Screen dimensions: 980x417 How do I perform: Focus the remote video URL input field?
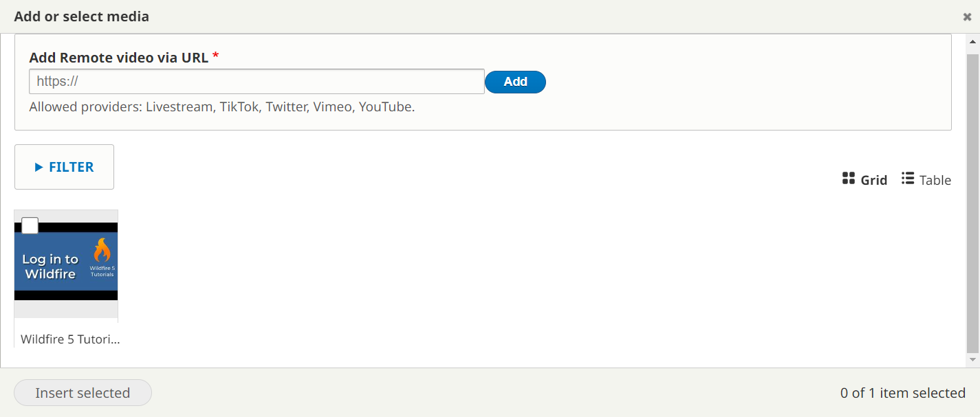pos(257,81)
